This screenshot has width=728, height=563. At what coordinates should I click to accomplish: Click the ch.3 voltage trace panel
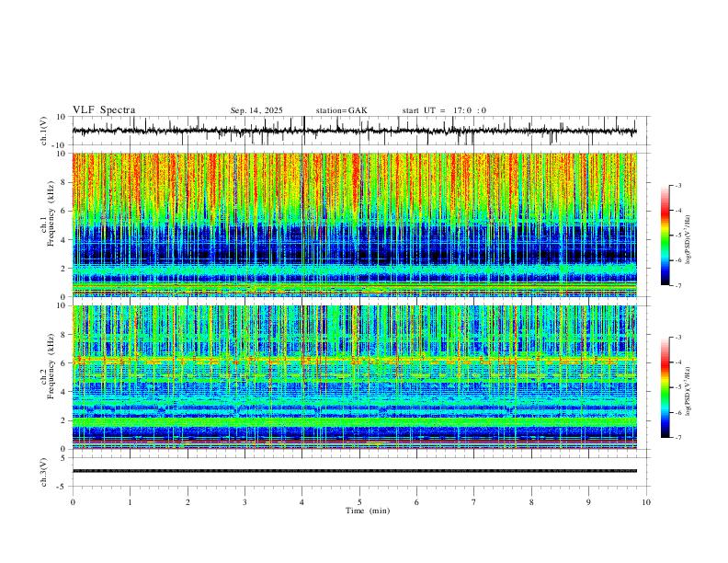361,472
